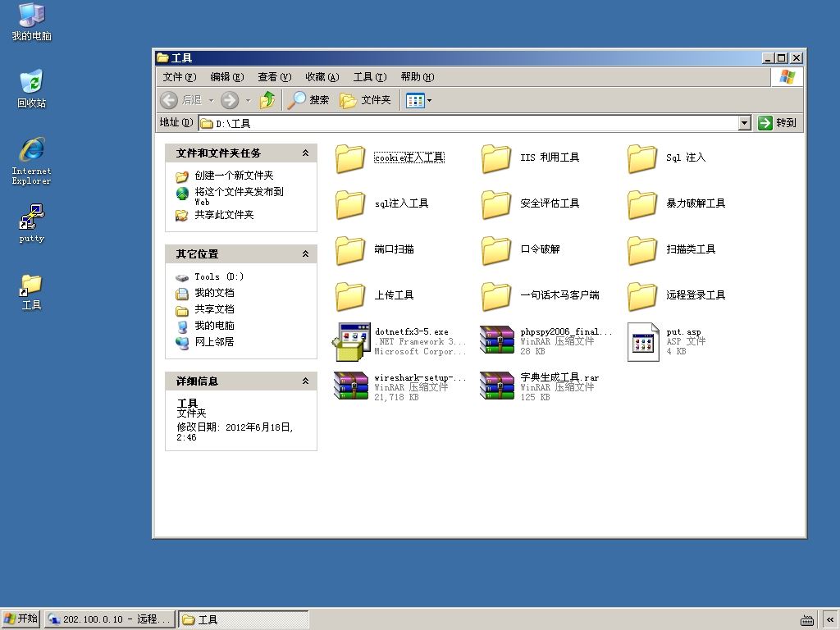Click the 工具 taskbar button
The width and height of the screenshot is (840, 630).
coord(244,619)
